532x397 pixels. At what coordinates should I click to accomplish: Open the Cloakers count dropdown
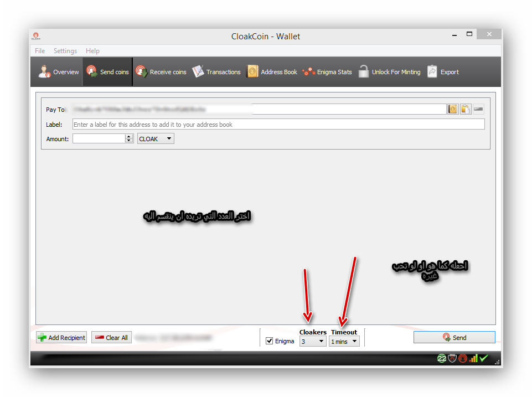(313, 341)
